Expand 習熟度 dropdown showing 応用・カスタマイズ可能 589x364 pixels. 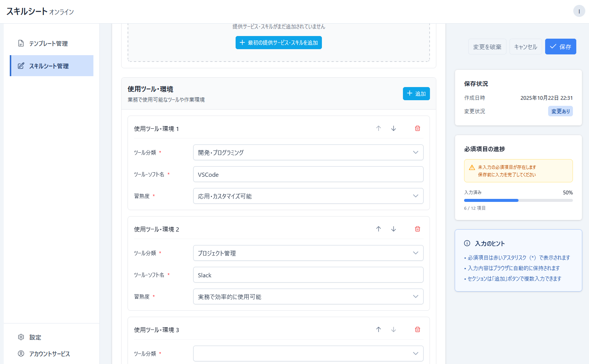[308, 196]
